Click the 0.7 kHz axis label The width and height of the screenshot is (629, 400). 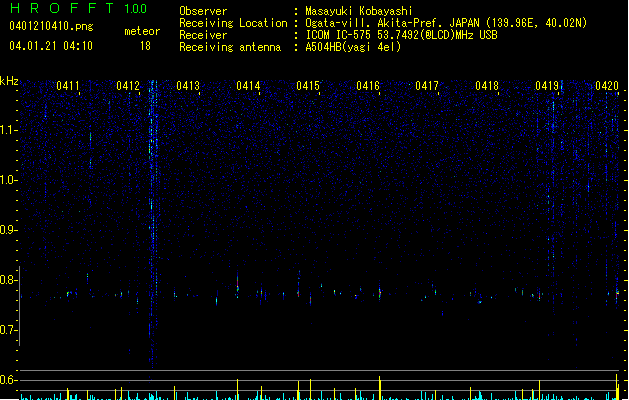8,330
